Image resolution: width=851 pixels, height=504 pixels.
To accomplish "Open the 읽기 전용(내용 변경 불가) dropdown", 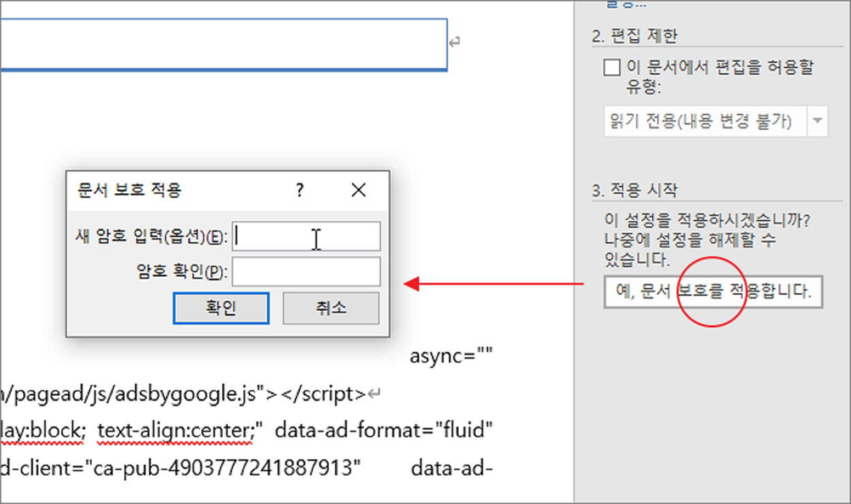I will [x=818, y=122].
